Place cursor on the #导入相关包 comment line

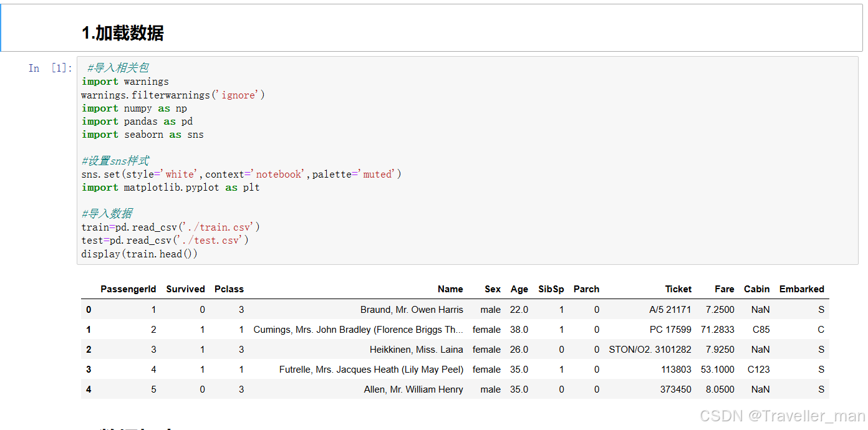tap(118, 68)
